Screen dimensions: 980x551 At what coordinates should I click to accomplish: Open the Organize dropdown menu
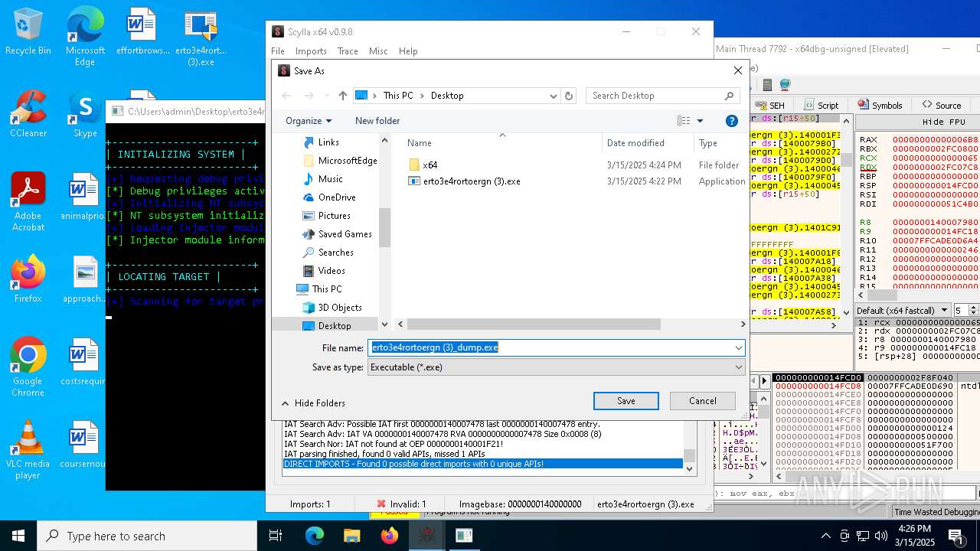tap(309, 121)
